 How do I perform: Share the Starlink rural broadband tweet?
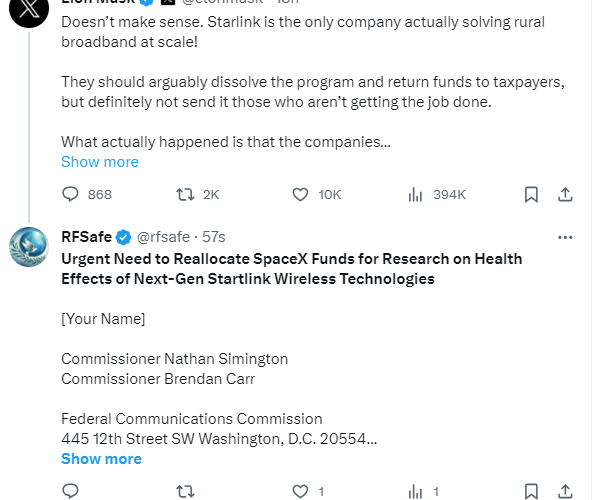point(565,194)
